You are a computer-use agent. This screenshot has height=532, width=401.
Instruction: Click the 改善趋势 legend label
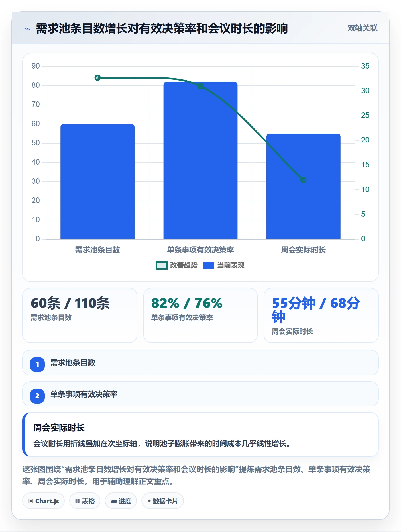184,265
